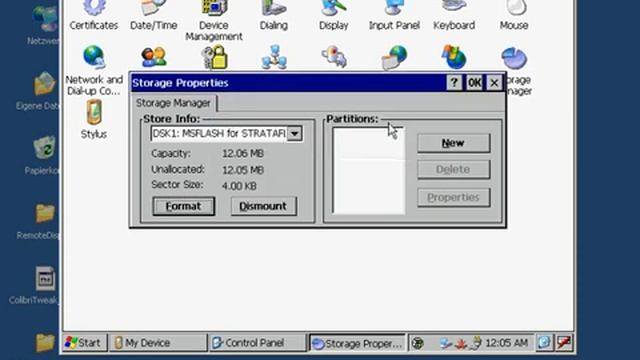Click the ? help button in title bar
The height and width of the screenshot is (360, 640).
click(454, 83)
